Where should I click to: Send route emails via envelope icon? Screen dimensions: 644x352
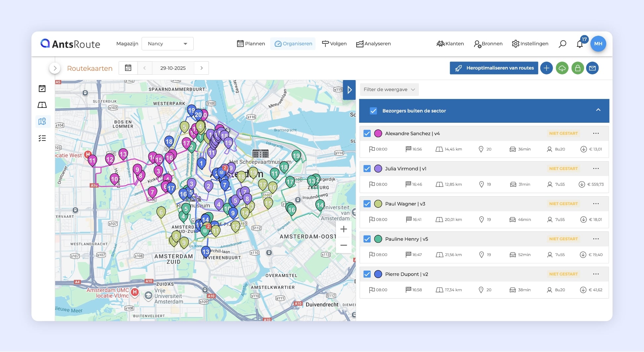[593, 68]
